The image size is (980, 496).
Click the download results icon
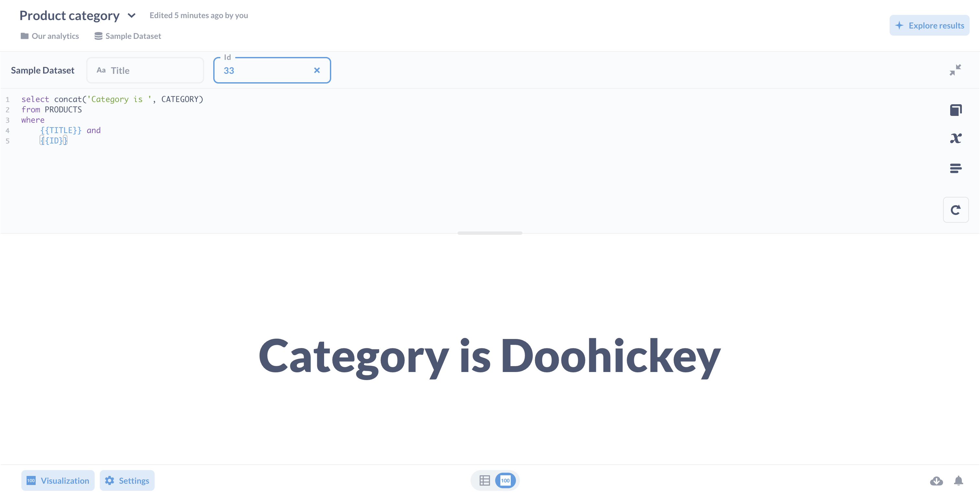click(x=937, y=480)
